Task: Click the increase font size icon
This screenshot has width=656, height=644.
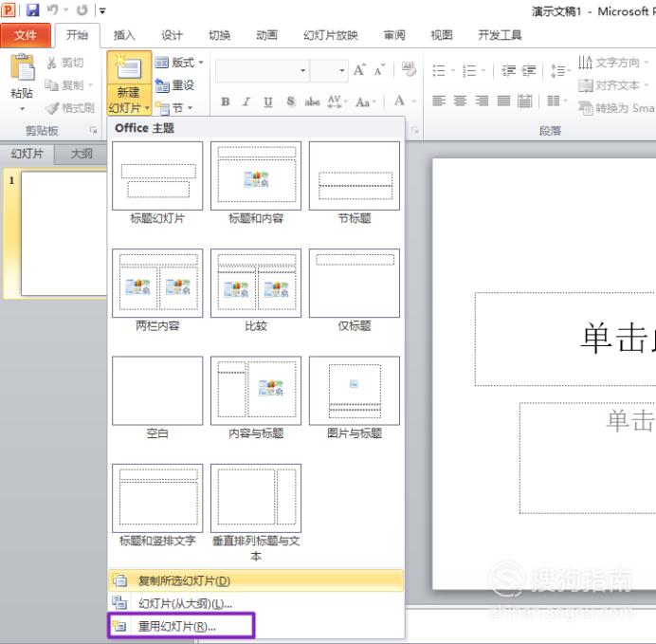Action: click(360, 70)
